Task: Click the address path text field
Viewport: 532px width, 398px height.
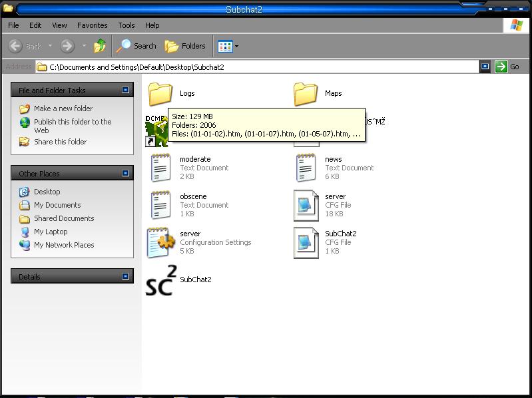Action: [x=257, y=67]
